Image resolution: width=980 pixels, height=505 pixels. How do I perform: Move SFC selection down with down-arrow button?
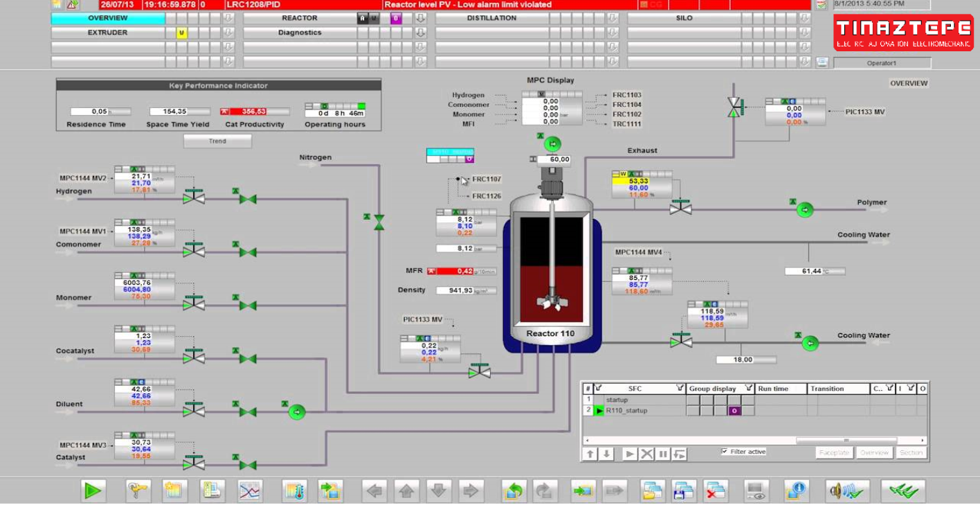click(x=606, y=454)
